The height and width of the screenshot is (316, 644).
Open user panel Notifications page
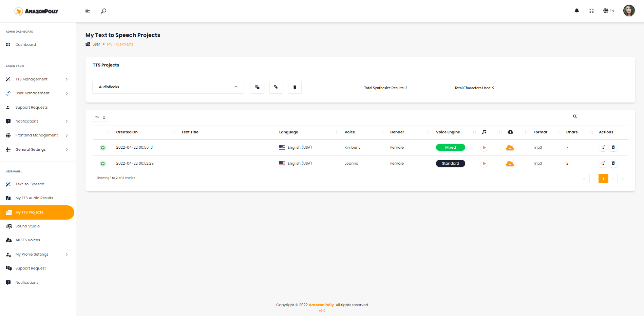pos(37,283)
